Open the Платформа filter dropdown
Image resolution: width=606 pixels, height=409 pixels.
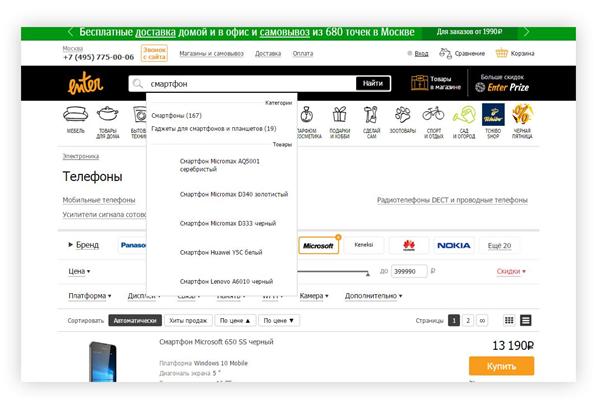90,296
